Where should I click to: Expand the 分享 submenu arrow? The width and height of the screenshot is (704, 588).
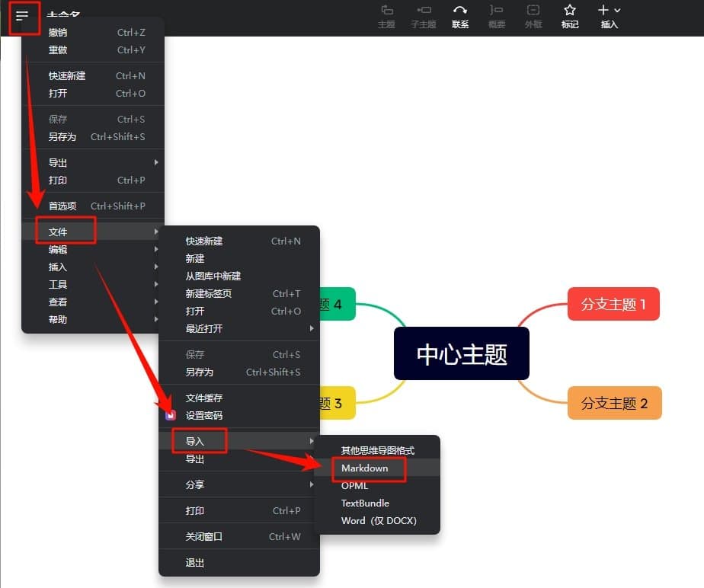[x=311, y=484]
